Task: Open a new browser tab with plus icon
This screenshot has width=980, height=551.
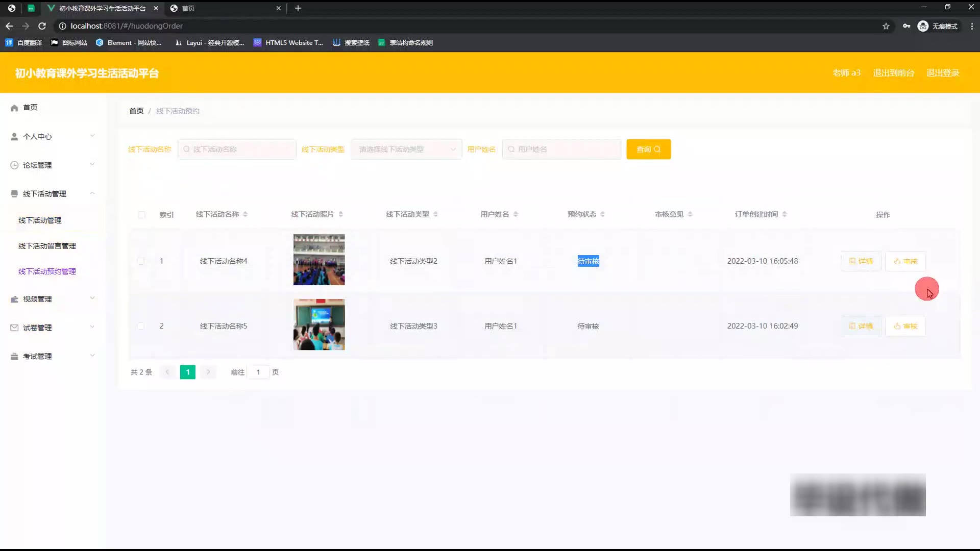Action: tap(298, 8)
